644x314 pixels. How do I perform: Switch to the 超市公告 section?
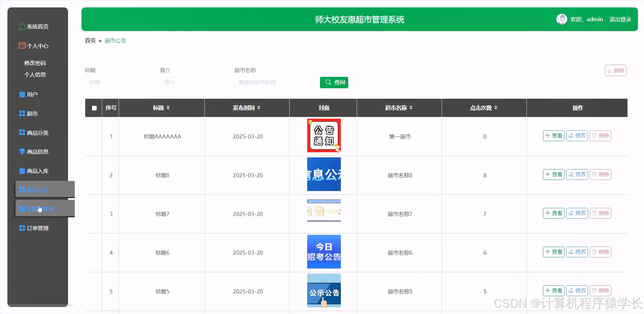click(37, 190)
